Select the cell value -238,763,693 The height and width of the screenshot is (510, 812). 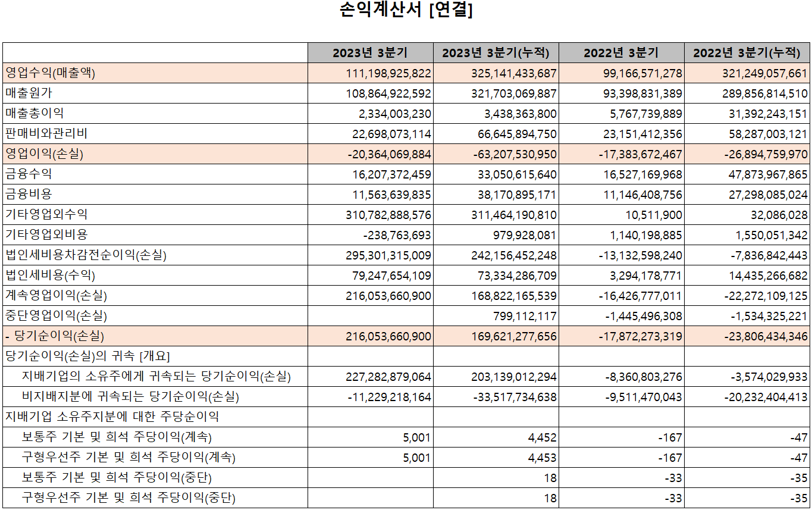pyautogui.click(x=398, y=236)
